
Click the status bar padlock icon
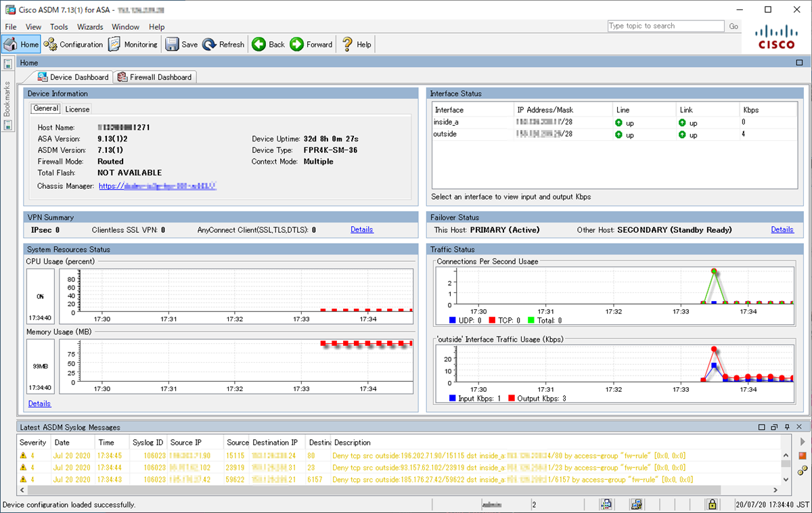pyautogui.click(x=711, y=504)
